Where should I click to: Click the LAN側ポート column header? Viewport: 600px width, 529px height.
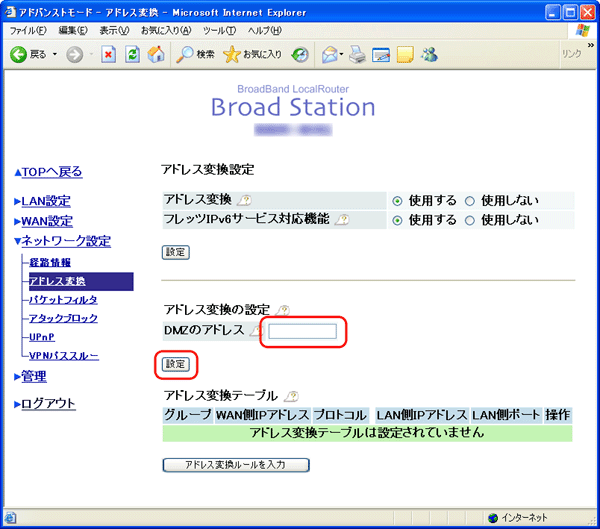coord(506,415)
